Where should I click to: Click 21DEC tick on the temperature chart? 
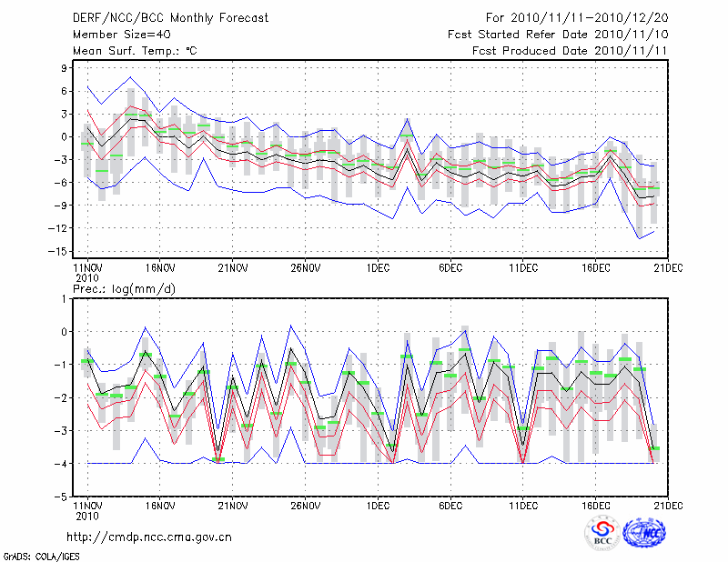point(669,268)
